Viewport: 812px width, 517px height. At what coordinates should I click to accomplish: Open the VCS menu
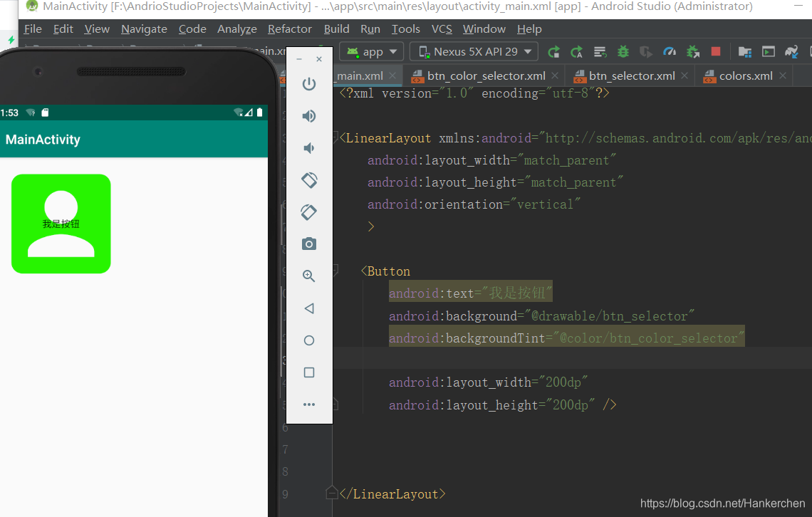pyautogui.click(x=442, y=29)
